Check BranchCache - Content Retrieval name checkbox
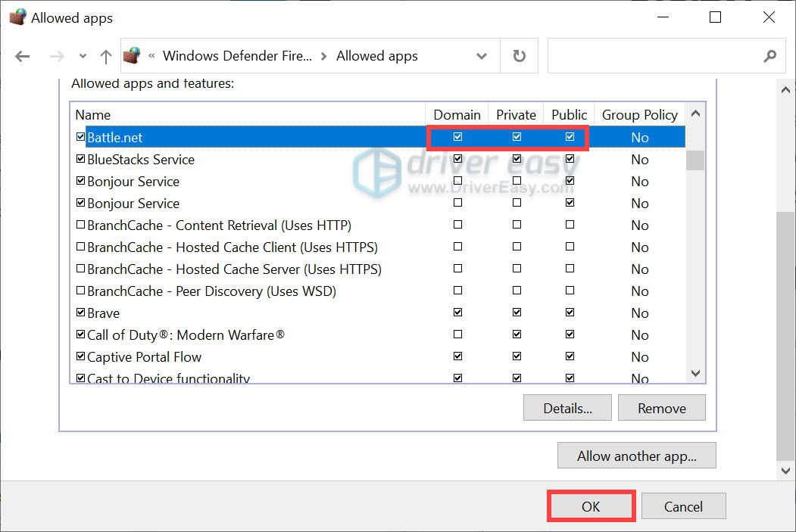The image size is (796, 532). click(80, 225)
